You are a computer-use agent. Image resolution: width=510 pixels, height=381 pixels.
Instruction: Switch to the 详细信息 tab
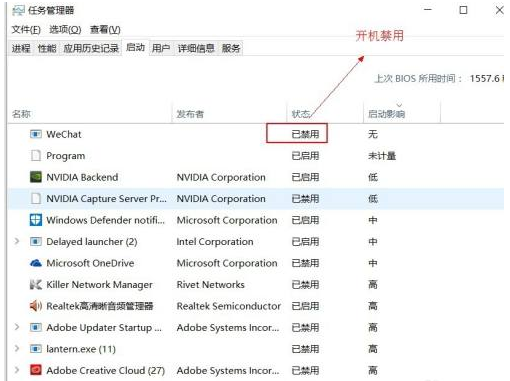point(196,48)
